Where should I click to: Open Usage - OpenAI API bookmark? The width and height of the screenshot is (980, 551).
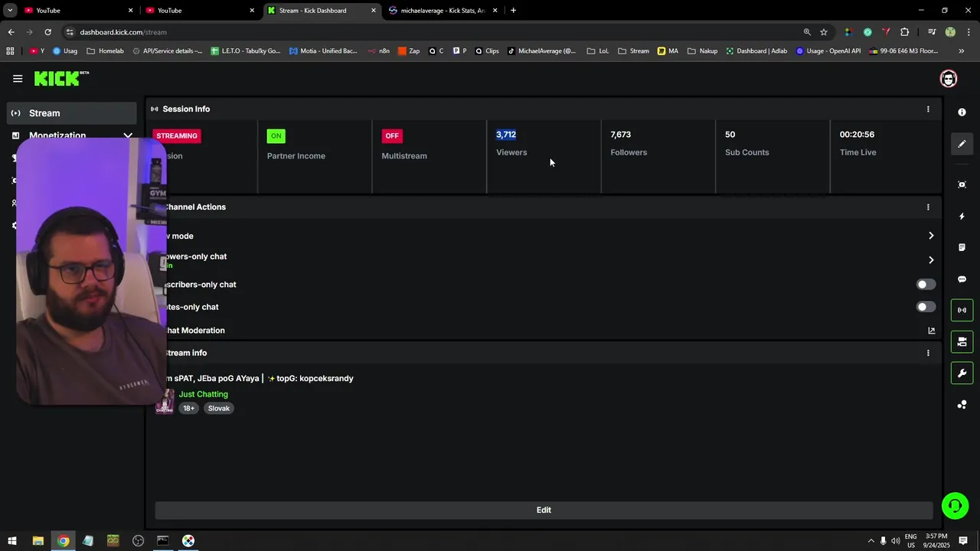coord(828,51)
